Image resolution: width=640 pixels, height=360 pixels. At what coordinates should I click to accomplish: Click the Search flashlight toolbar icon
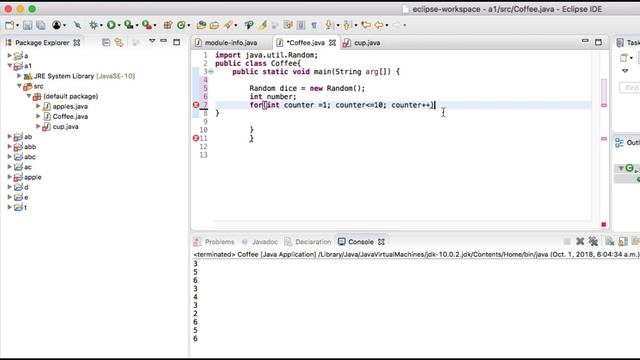228,25
